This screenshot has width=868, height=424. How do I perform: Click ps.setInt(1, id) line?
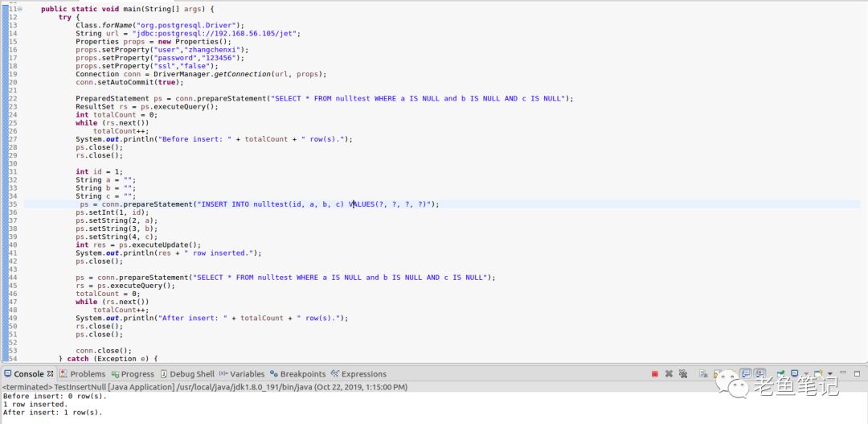tap(113, 212)
